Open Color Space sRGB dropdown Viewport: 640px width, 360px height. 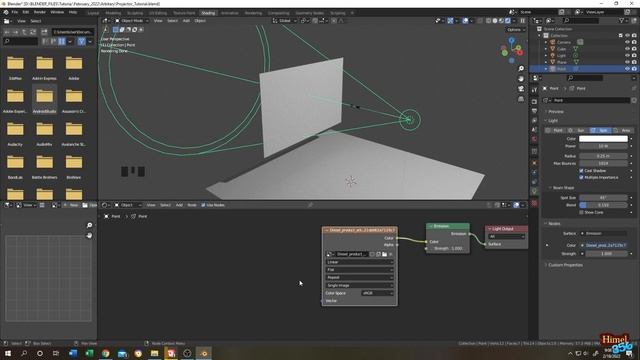pyautogui.click(x=377, y=293)
